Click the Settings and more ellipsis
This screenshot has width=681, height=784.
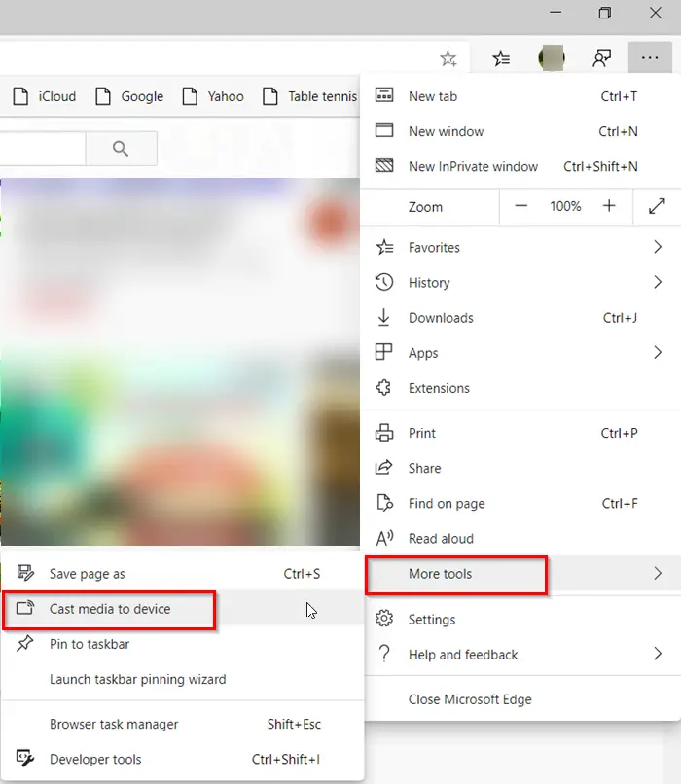(x=650, y=58)
